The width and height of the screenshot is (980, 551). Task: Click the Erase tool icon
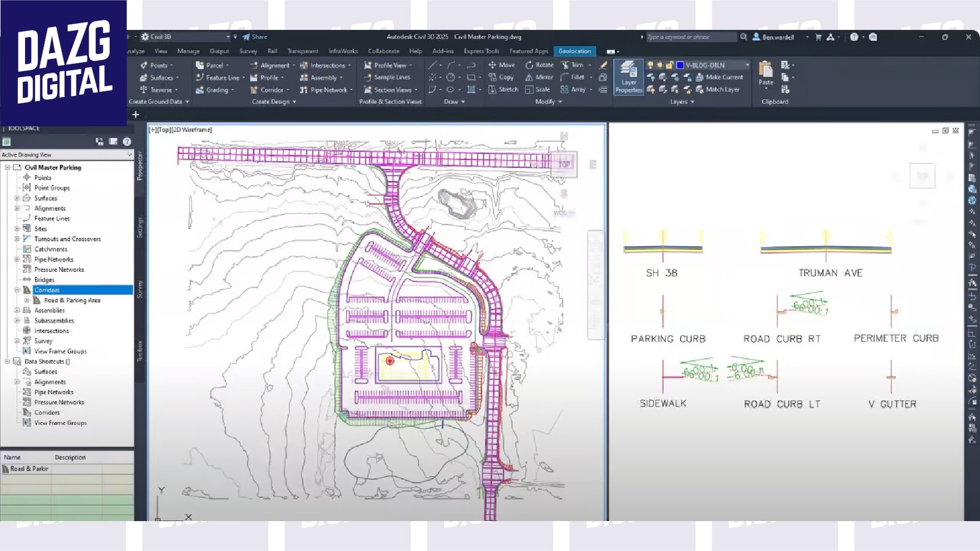pos(603,65)
